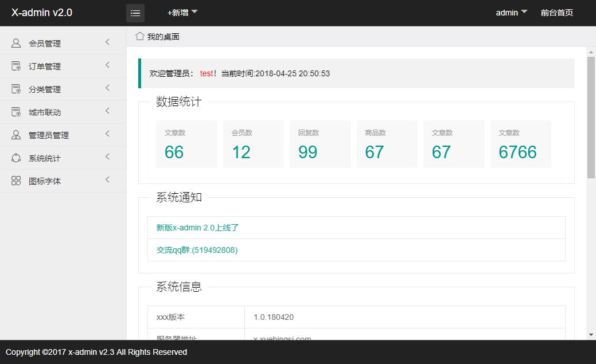Expand the 系统统计 menu chevron
This screenshot has height=364, width=596.
click(107, 157)
